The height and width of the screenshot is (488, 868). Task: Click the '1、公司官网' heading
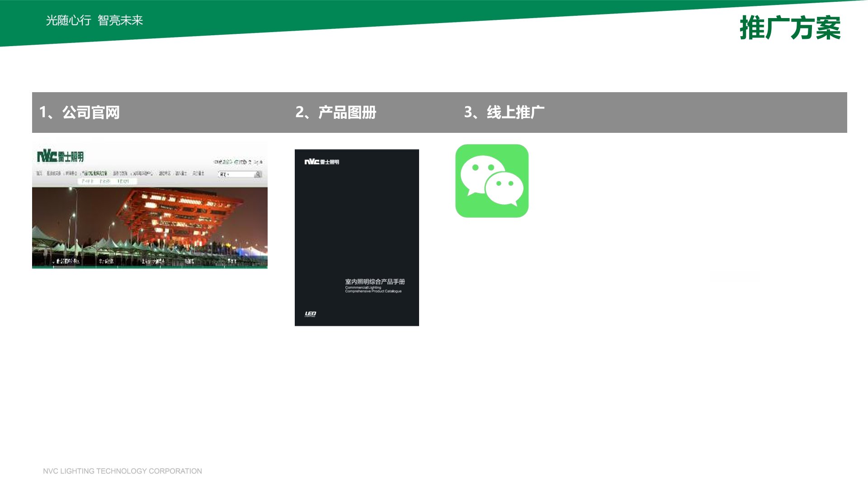point(80,113)
